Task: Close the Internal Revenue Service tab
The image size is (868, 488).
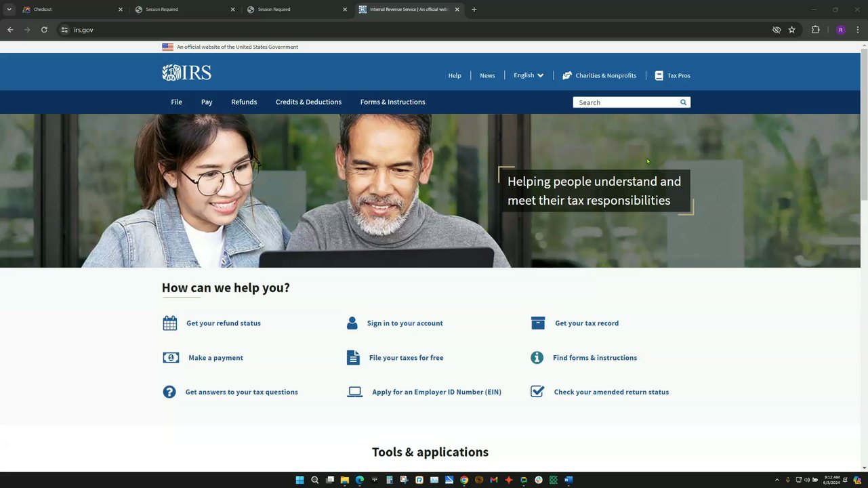Action: coord(457,9)
